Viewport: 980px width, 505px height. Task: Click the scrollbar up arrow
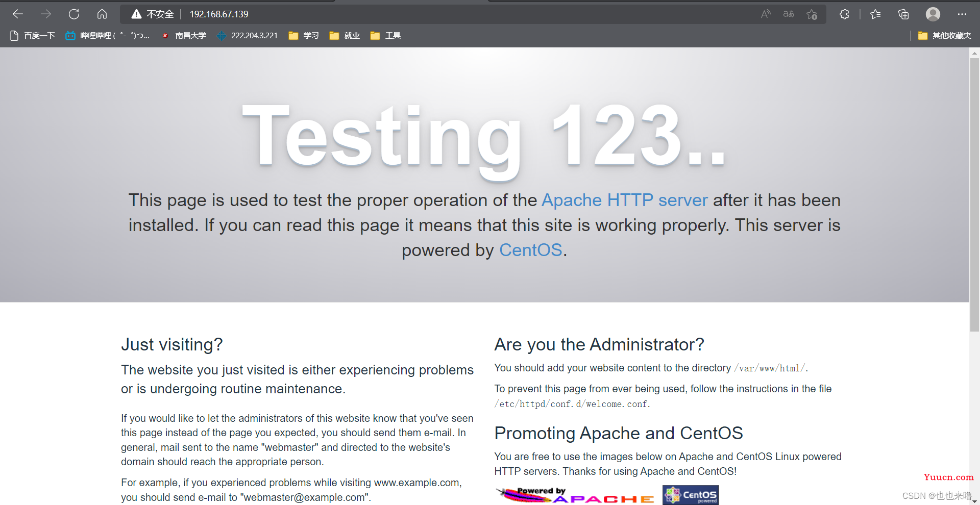point(974,53)
